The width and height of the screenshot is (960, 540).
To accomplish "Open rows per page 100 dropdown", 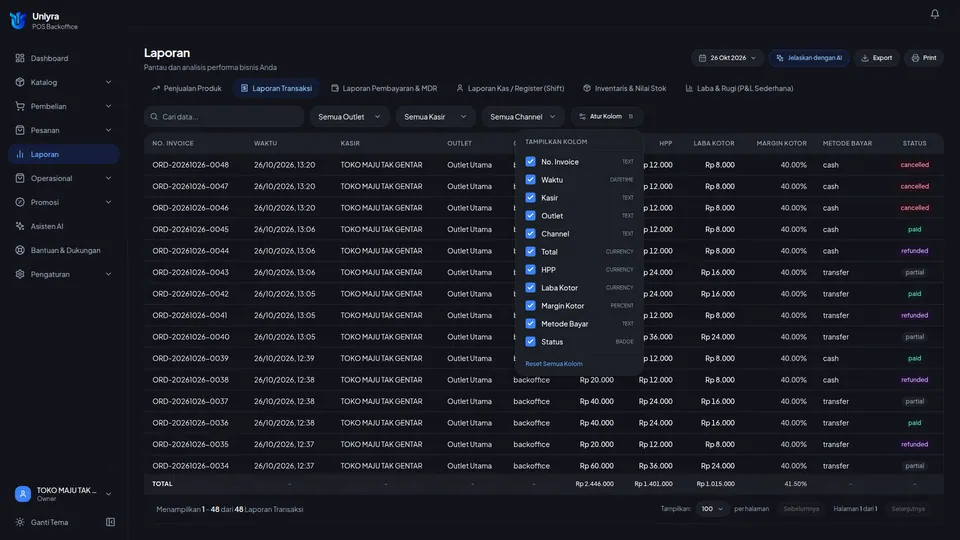I will [x=712, y=509].
